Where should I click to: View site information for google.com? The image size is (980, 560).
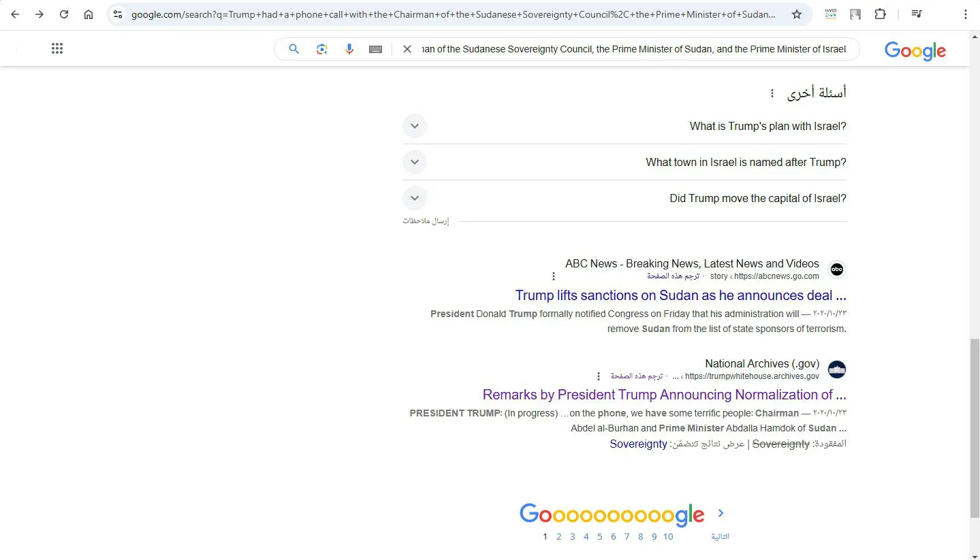(118, 14)
